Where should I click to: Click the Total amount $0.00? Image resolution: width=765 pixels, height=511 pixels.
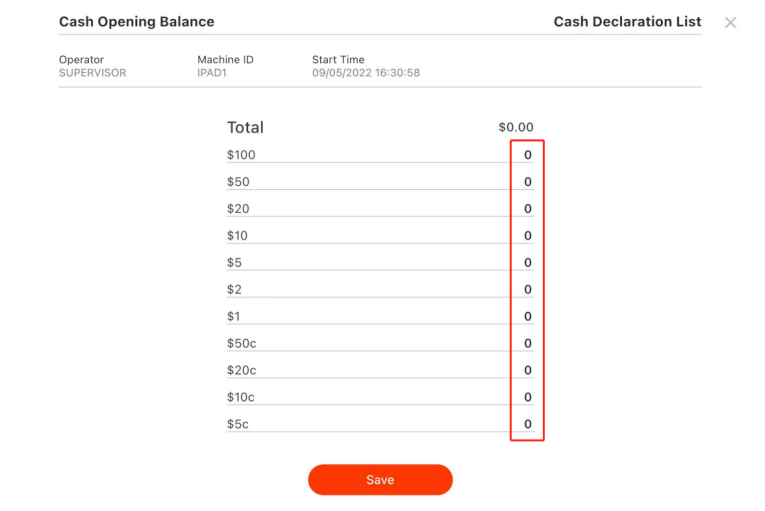[x=516, y=128]
